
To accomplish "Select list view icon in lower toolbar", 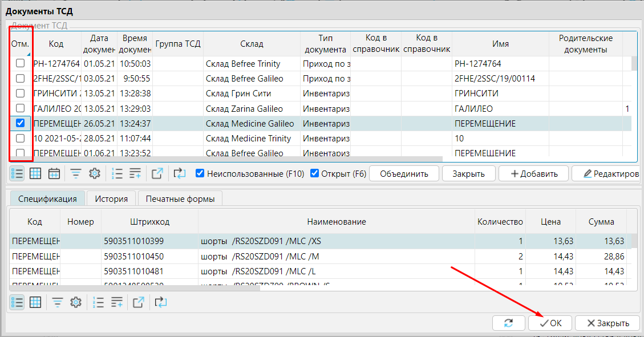I will tap(17, 303).
